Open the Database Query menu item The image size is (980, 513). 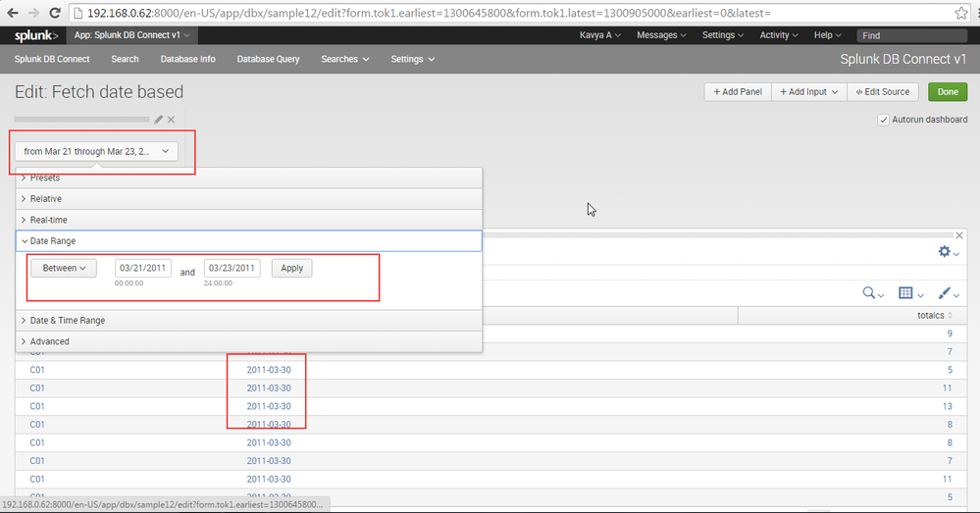point(268,59)
